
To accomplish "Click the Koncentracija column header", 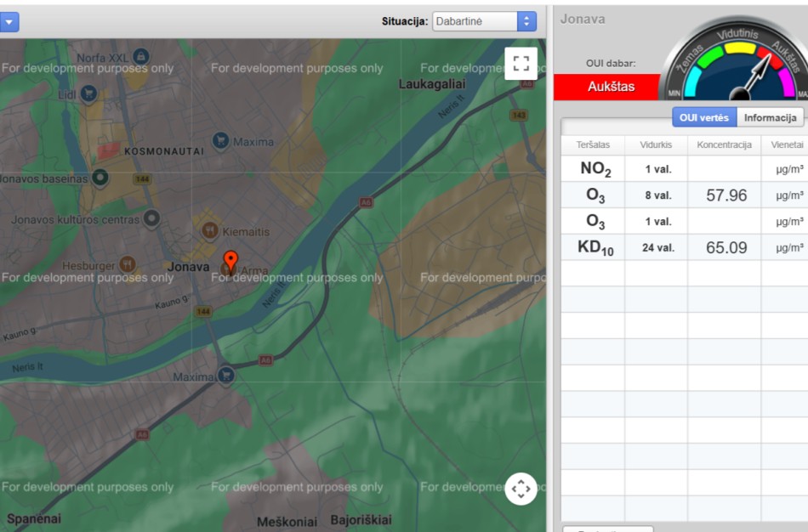I will 724,144.
